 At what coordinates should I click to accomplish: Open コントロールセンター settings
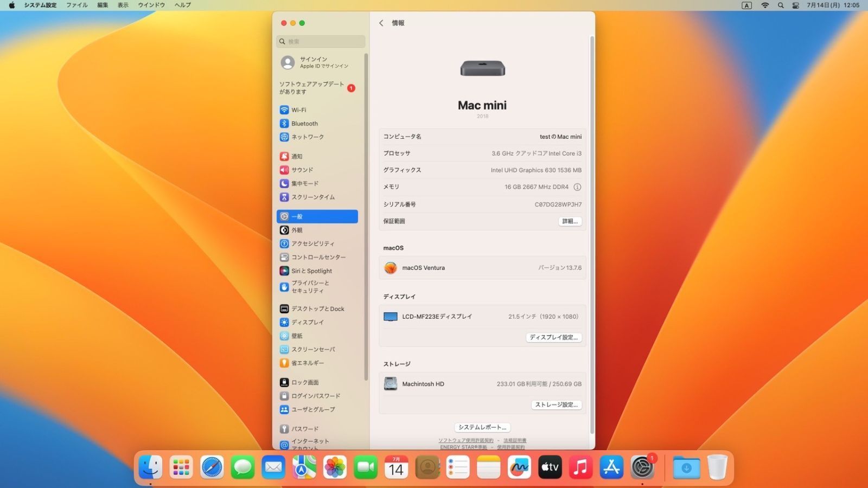coord(317,257)
